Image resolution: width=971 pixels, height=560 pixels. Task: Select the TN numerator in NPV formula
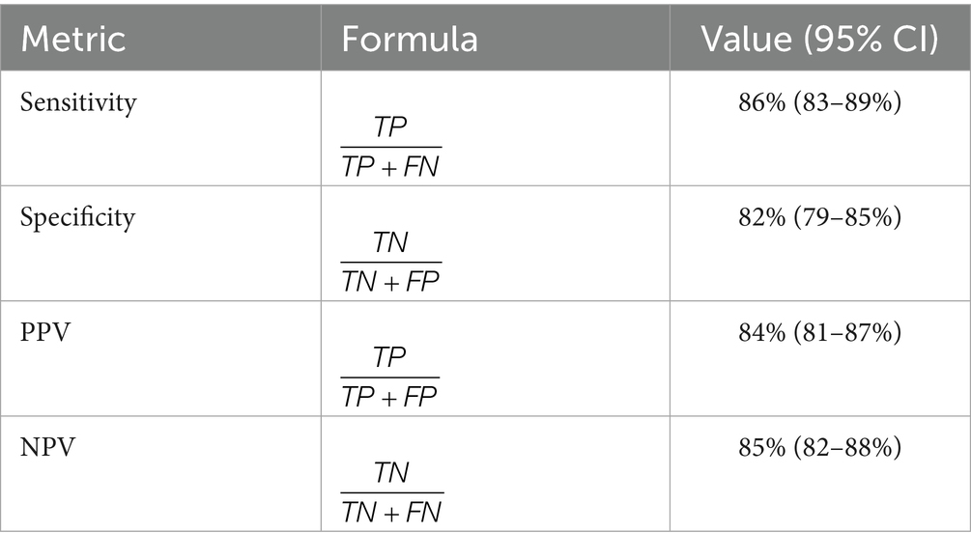(390, 474)
